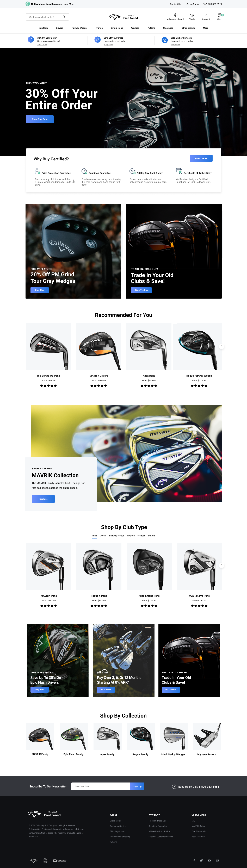Advance Recommended For You carousel arrow
247x868 pixels.
point(221,346)
